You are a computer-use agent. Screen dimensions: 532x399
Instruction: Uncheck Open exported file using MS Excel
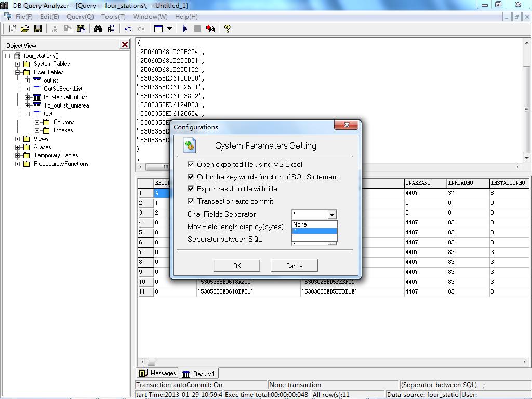191,164
